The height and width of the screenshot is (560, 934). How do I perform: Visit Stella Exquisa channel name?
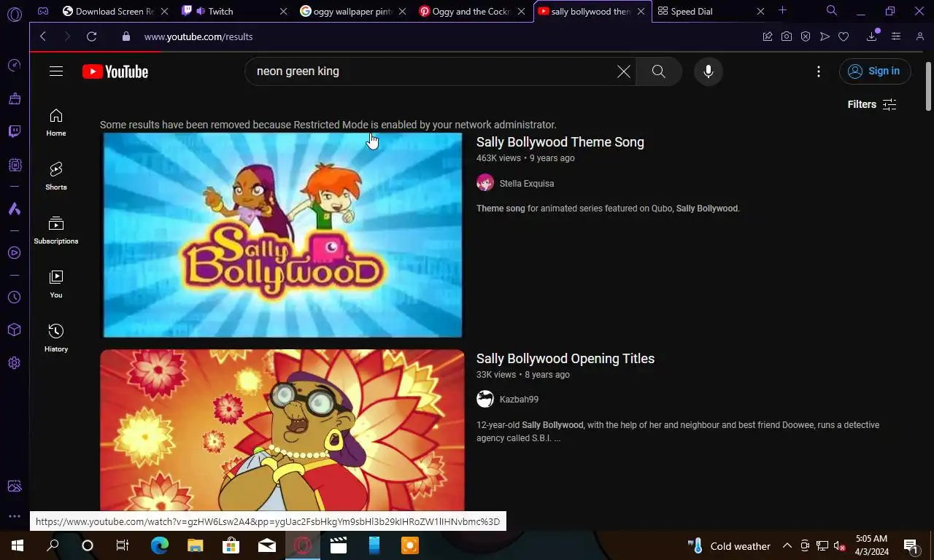(x=527, y=184)
